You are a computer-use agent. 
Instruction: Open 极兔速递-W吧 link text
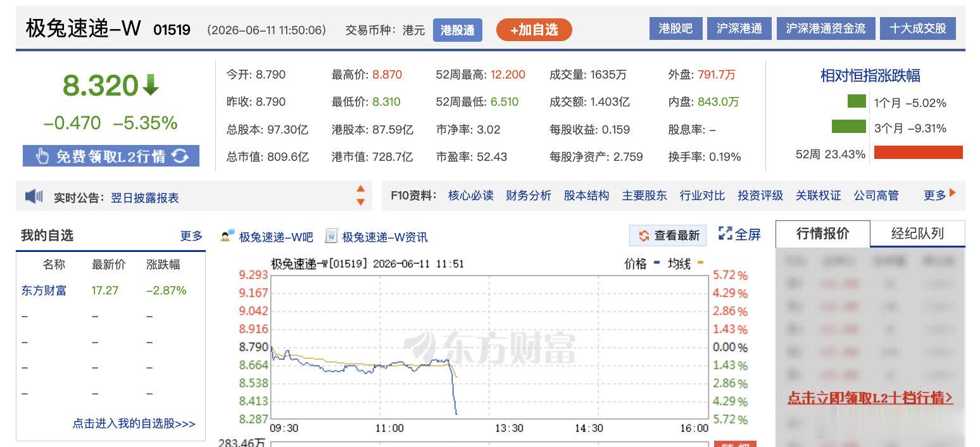click(276, 237)
